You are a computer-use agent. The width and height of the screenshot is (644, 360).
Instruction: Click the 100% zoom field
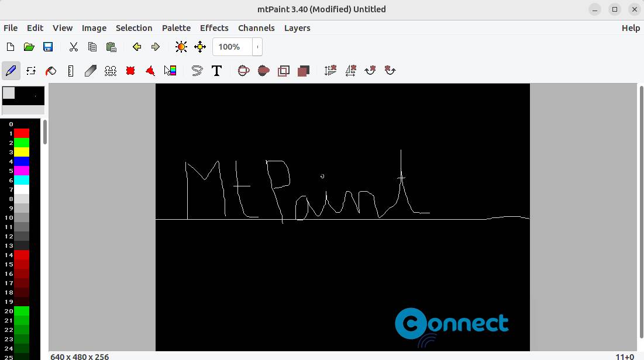pos(232,47)
